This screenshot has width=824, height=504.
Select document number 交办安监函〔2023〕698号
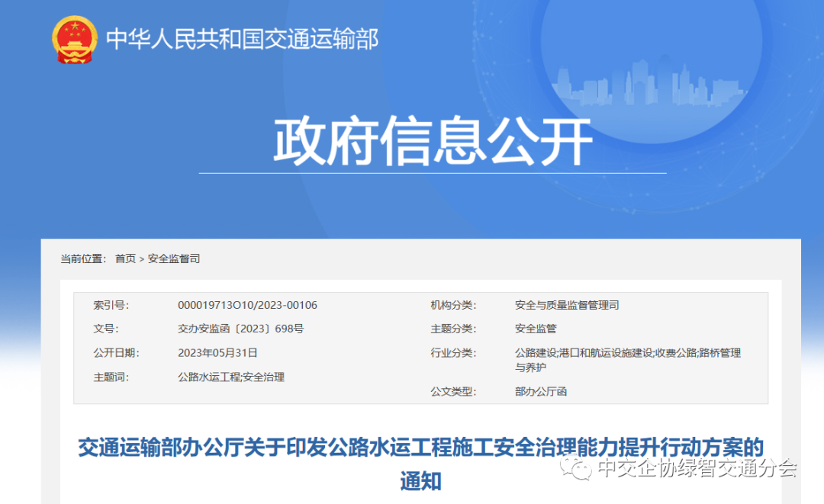point(240,329)
